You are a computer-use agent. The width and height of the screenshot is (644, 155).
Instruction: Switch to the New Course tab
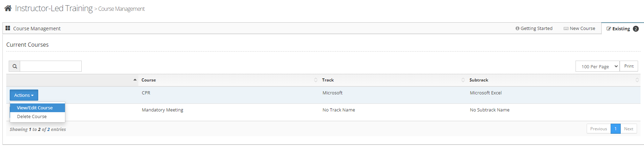coord(579,29)
